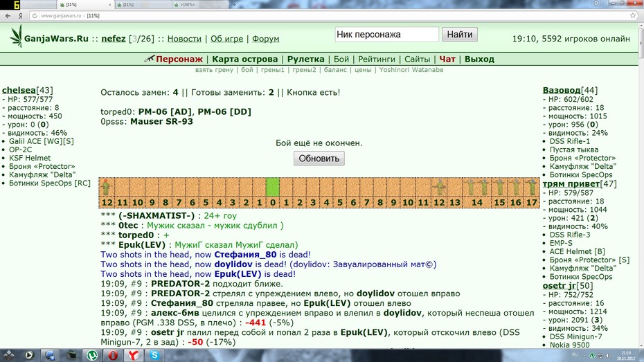Screen dimensions: 644x362
Task: Click the 'Nokia 9500' item text
Action: (570, 345)
